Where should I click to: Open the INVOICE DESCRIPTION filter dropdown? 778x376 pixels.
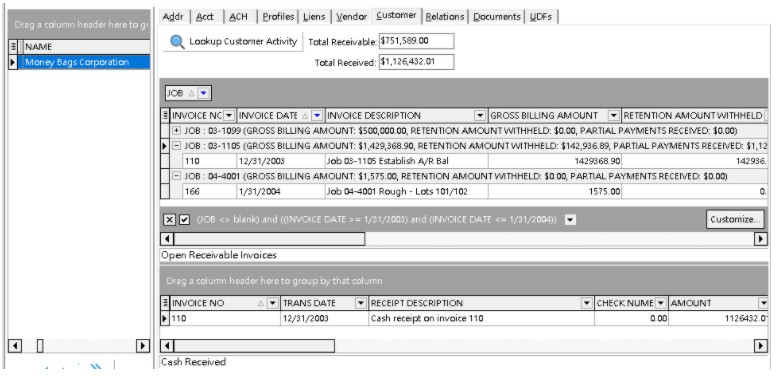point(480,116)
